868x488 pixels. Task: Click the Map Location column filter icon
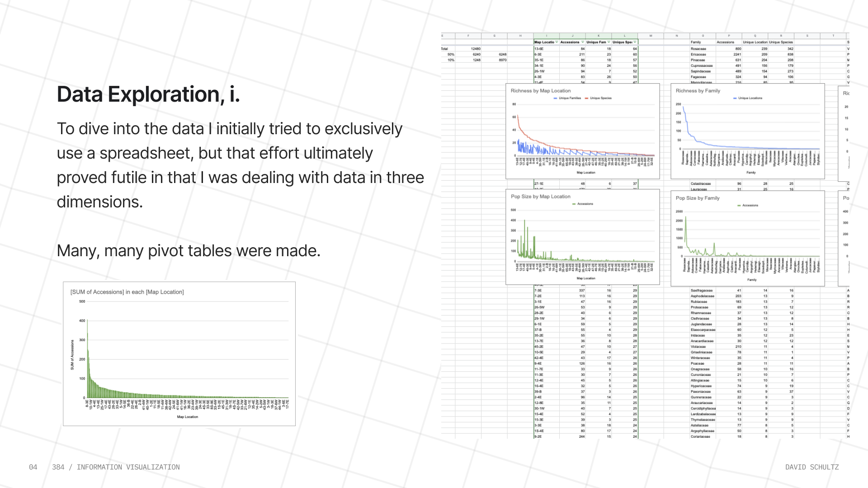pos(557,42)
